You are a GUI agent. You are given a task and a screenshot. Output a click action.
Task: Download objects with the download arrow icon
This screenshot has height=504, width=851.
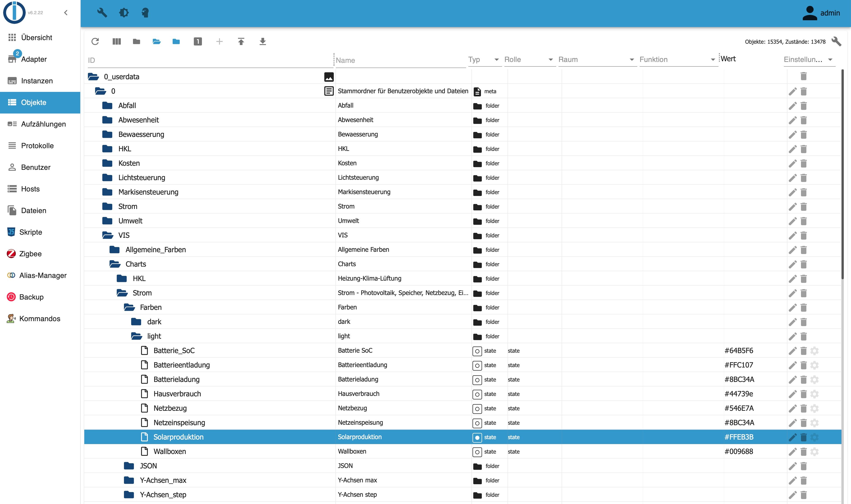263,41
